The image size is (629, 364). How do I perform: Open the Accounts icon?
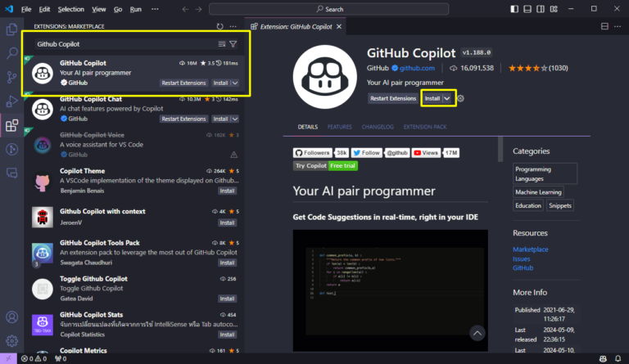(11, 317)
